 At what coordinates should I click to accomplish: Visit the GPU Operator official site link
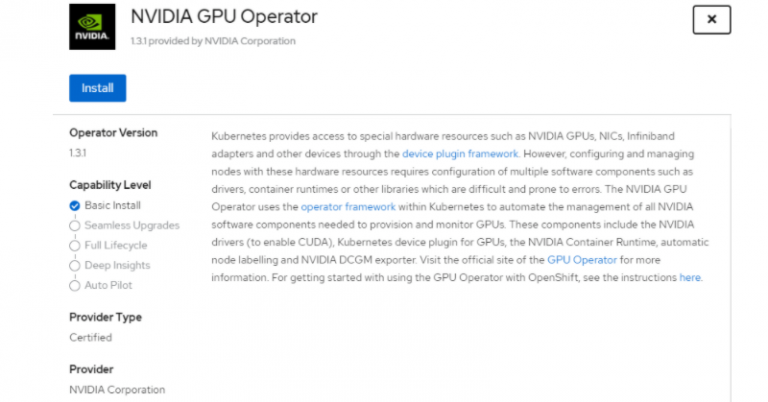tap(582, 260)
